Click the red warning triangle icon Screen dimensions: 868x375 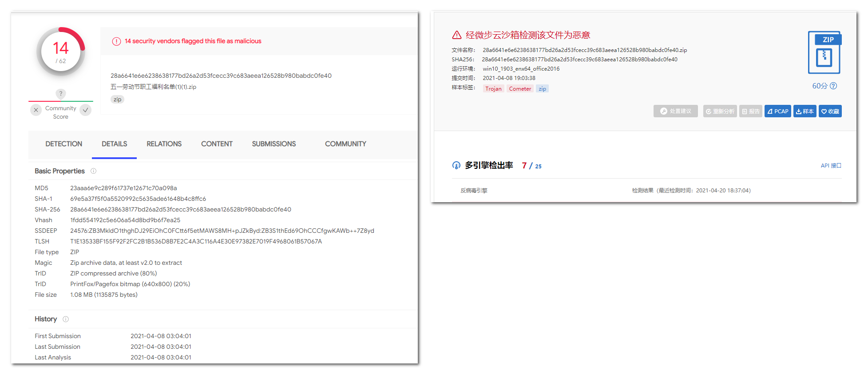(457, 35)
